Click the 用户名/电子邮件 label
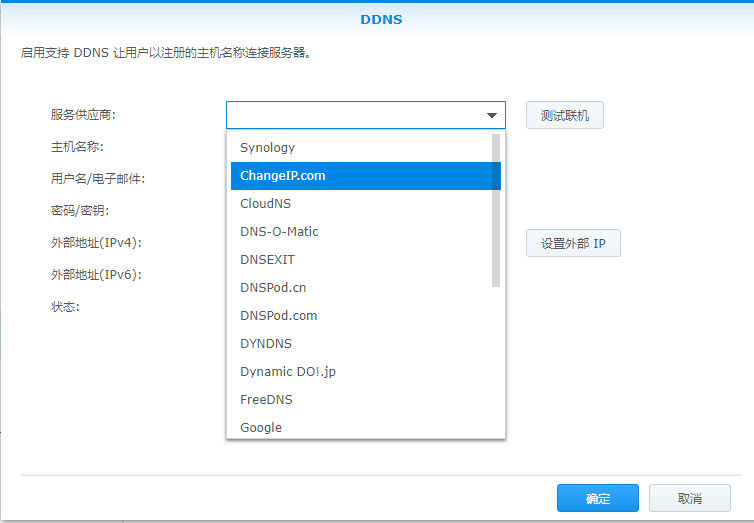754x523 pixels. [98, 179]
